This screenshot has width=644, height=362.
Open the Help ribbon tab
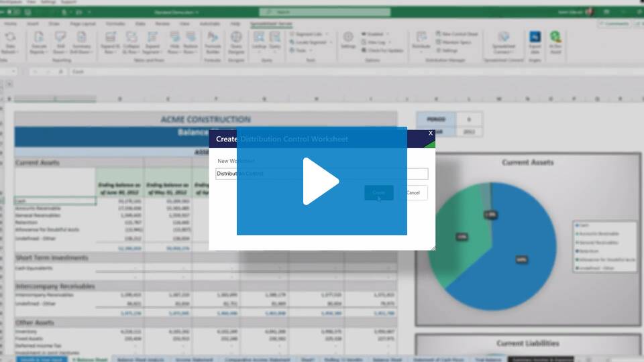coord(235,24)
